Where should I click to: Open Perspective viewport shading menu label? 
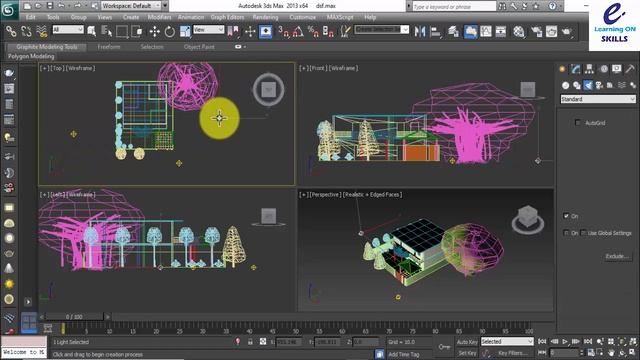coord(373,195)
